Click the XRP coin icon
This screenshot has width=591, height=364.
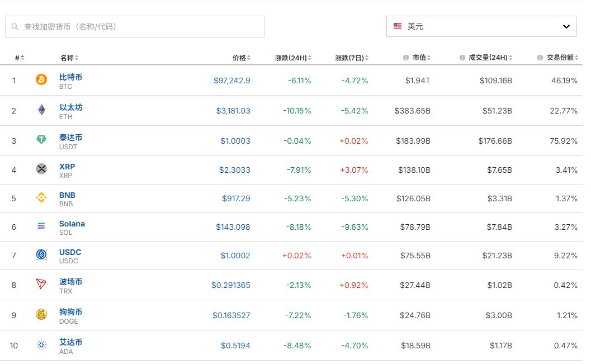[x=41, y=169]
